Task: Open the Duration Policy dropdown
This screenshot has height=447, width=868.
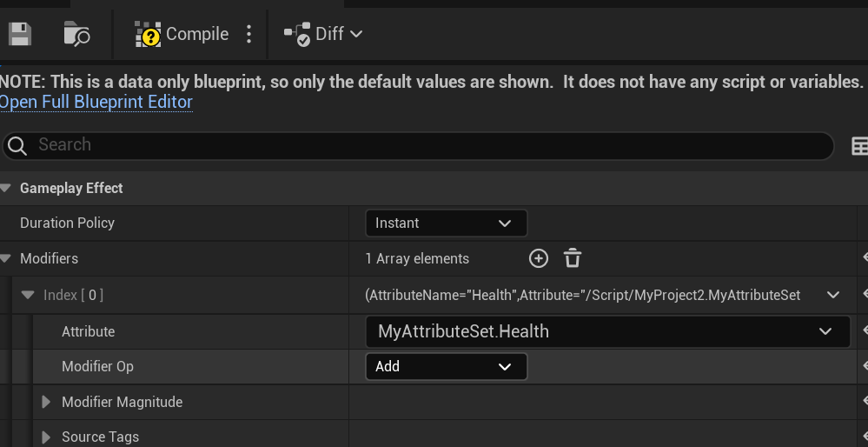Action: pyautogui.click(x=446, y=223)
